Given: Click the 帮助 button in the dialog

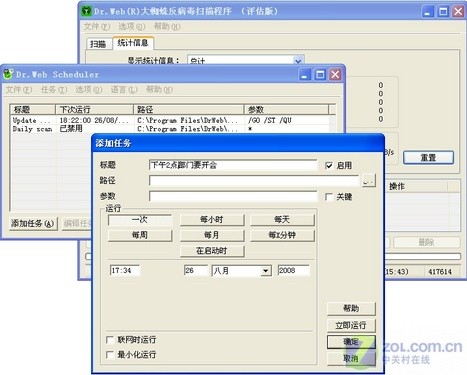Looking at the screenshot, I should click(x=351, y=309).
